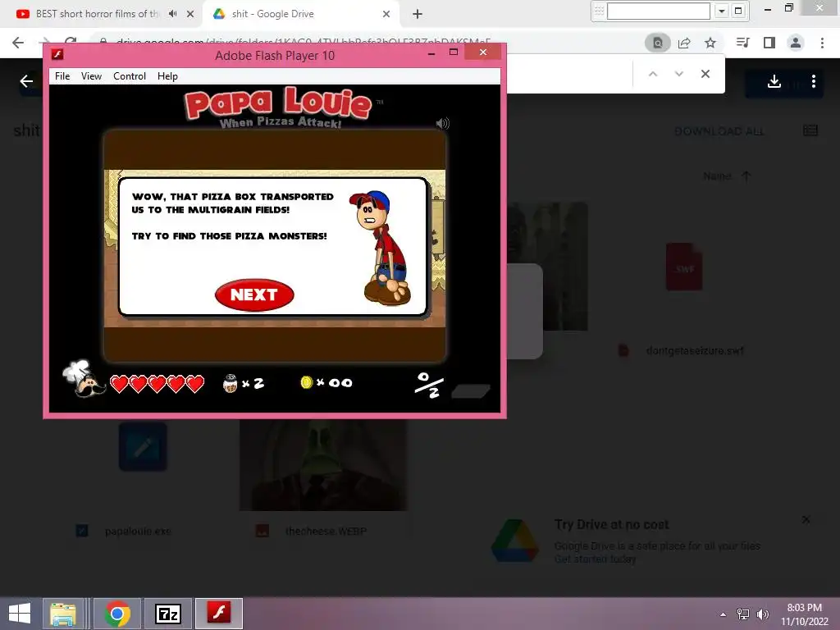This screenshot has height=630, width=840.
Task: Select the dontgetaseizure.swf file
Action: pyautogui.click(x=695, y=351)
